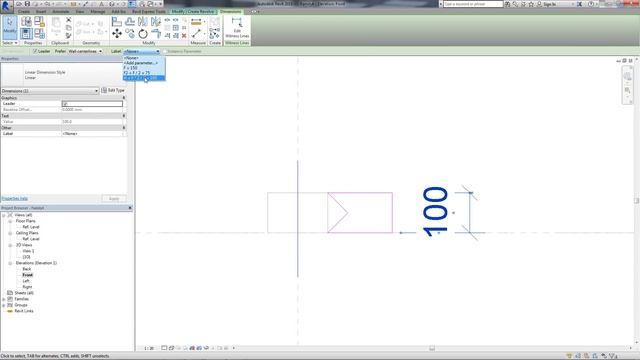The height and width of the screenshot is (360, 640).
Task: Click Sign In in the title bar
Action: [x=549, y=4]
